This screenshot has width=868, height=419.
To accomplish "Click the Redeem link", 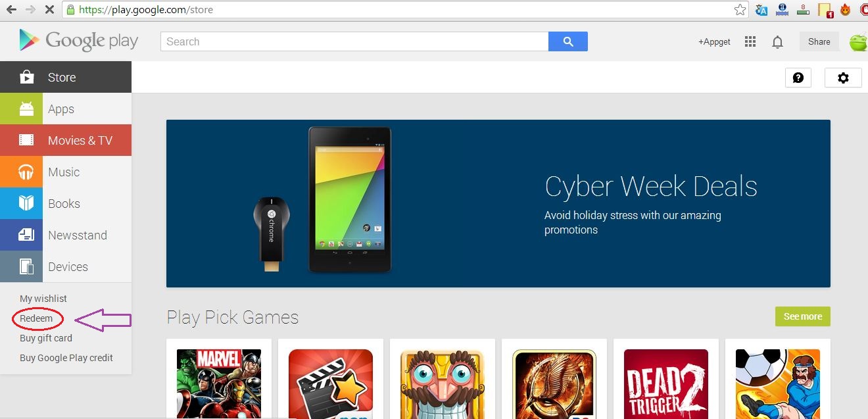I will click(x=36, y=318).
